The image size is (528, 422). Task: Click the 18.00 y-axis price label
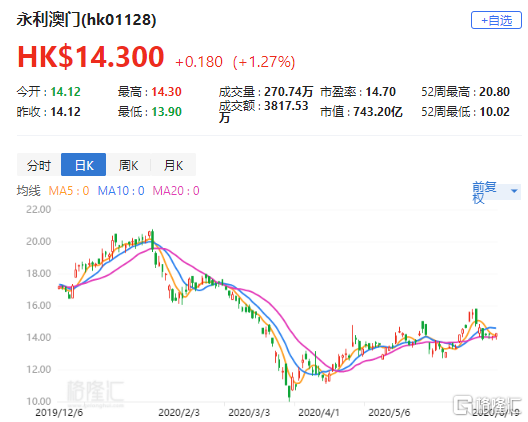point(39,273)
